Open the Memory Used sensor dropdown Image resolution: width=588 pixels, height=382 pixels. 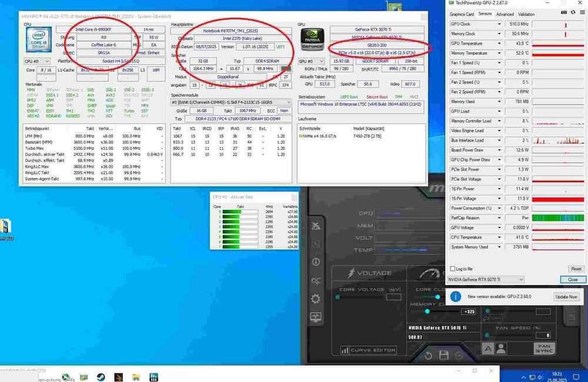tap(499, 102)
